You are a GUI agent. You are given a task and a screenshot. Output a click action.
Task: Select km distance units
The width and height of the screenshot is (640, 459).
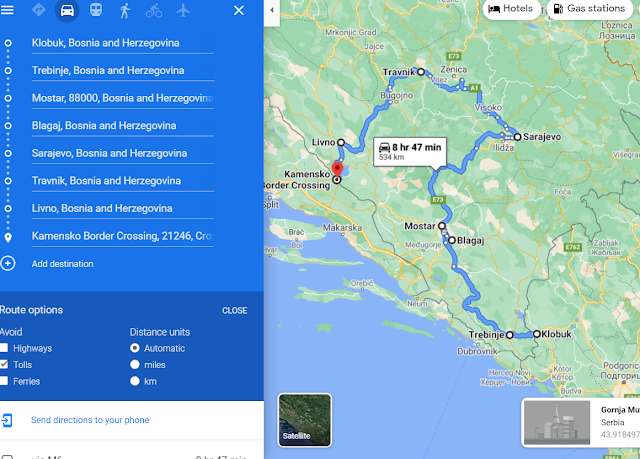click(x=135, y=381)
